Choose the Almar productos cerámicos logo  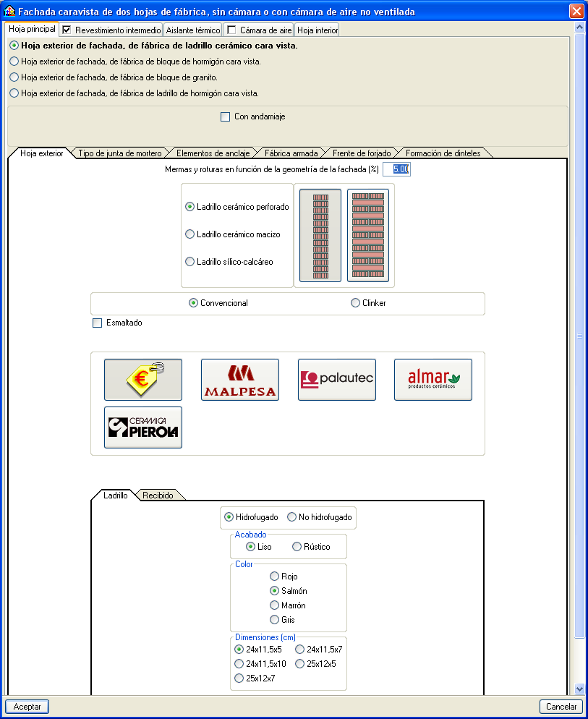[433, 380]
